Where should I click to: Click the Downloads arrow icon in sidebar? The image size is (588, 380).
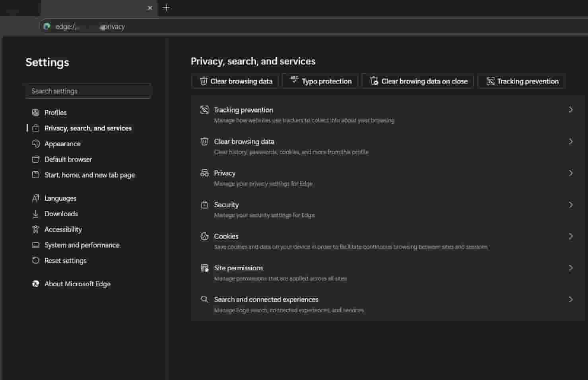[x=36, y=214]
